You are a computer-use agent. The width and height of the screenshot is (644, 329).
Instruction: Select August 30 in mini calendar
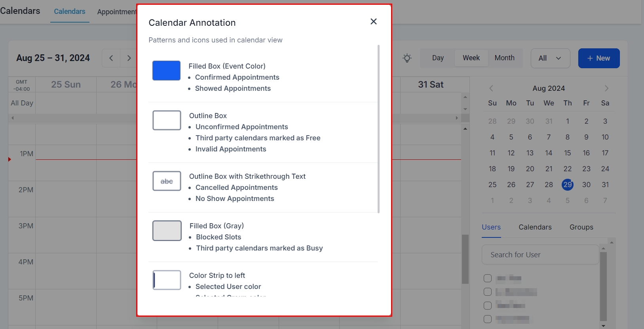(x=586, y=185)
